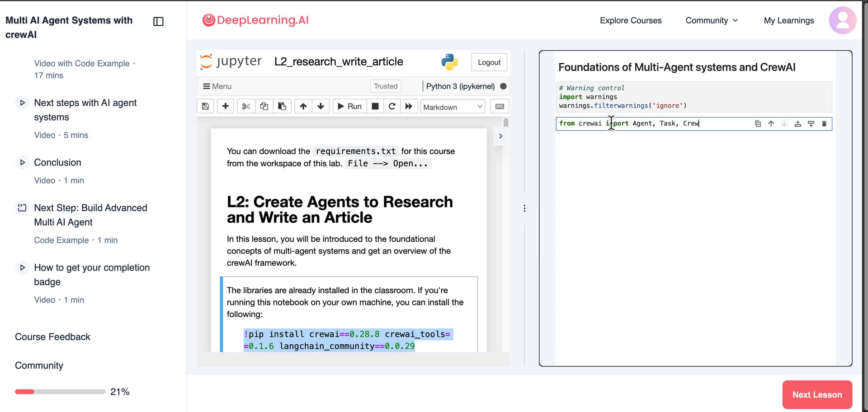The image size is (868, 412).
Task: Cut selected cells with scissors icon
Action: 246,106
